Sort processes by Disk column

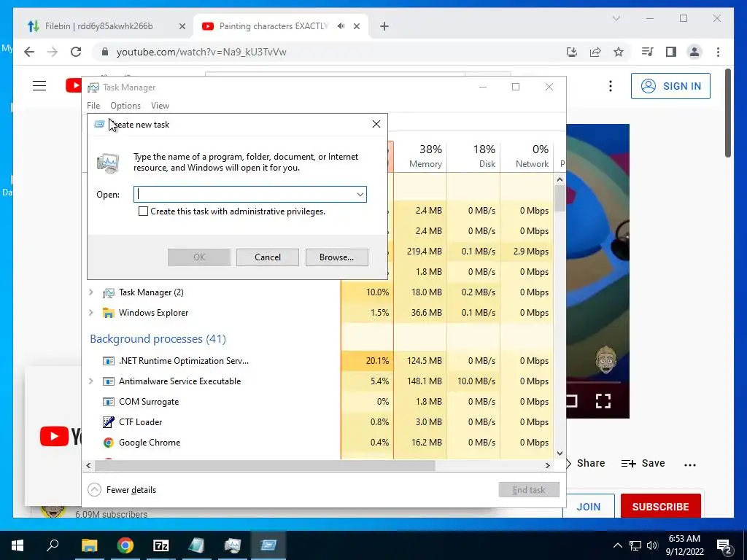point(474,156)
